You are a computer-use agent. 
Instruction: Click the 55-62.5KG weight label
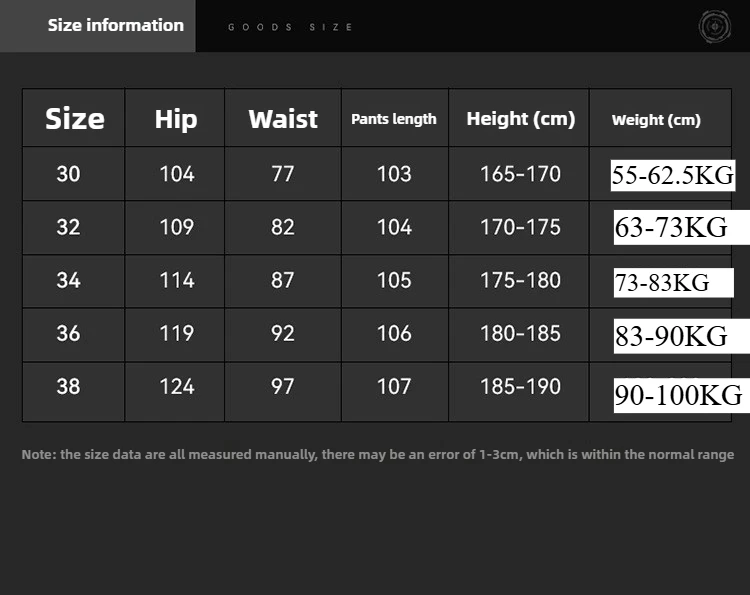tap(672, 176)
